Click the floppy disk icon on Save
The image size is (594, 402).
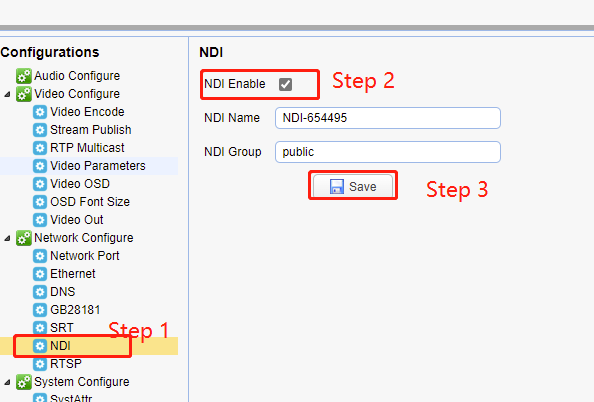pos(337,186)
